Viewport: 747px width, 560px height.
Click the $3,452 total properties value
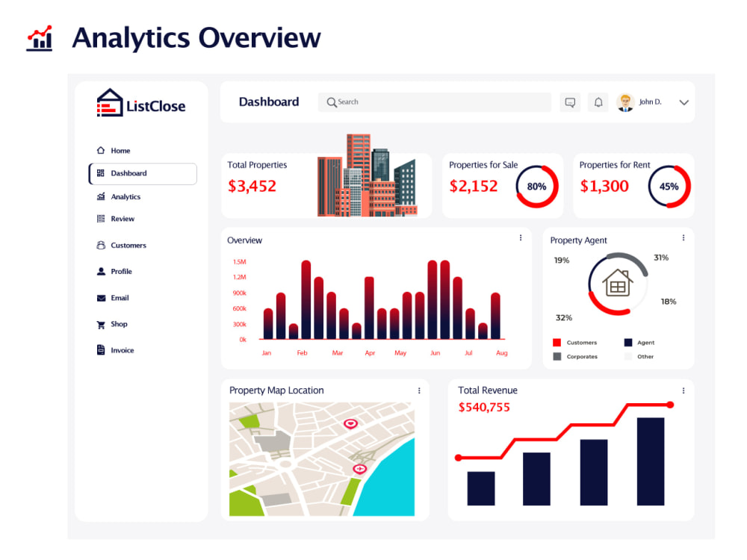point(252,186)
